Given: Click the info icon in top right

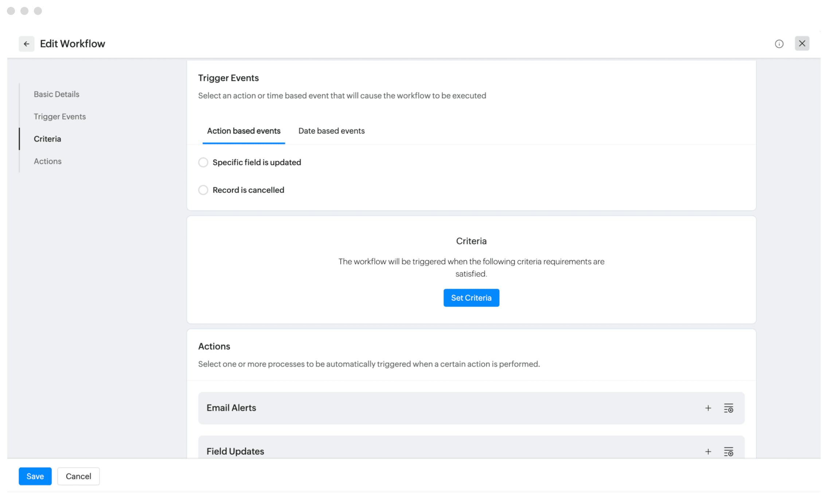Looking at the screenshot, I should coord(780,43).
